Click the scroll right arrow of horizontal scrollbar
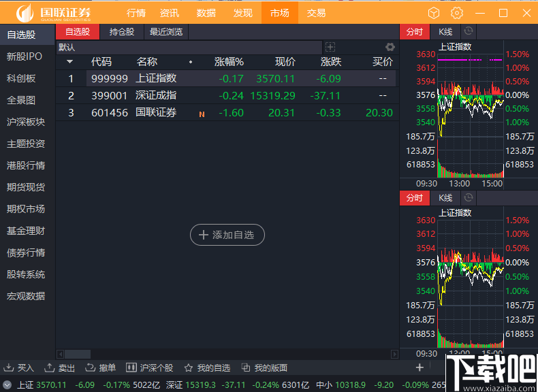 pos(394,354)
